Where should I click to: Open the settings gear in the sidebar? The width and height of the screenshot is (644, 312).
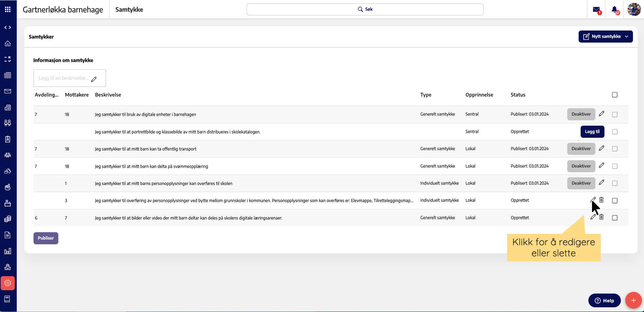click(8, 283)
